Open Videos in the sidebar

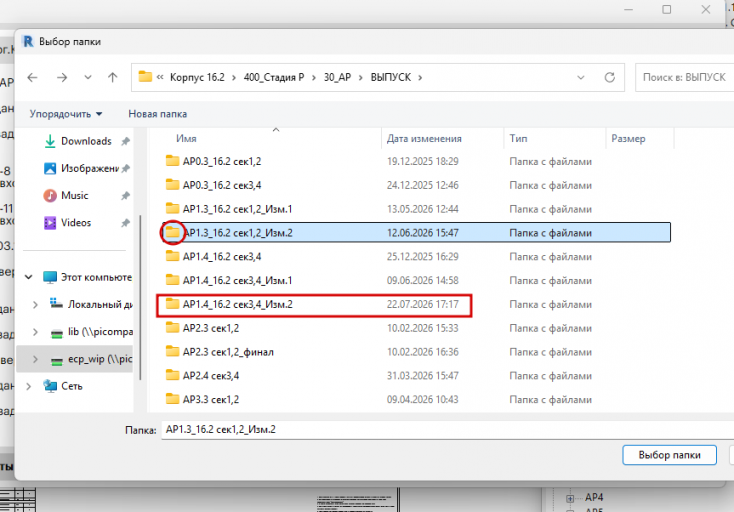76,222
